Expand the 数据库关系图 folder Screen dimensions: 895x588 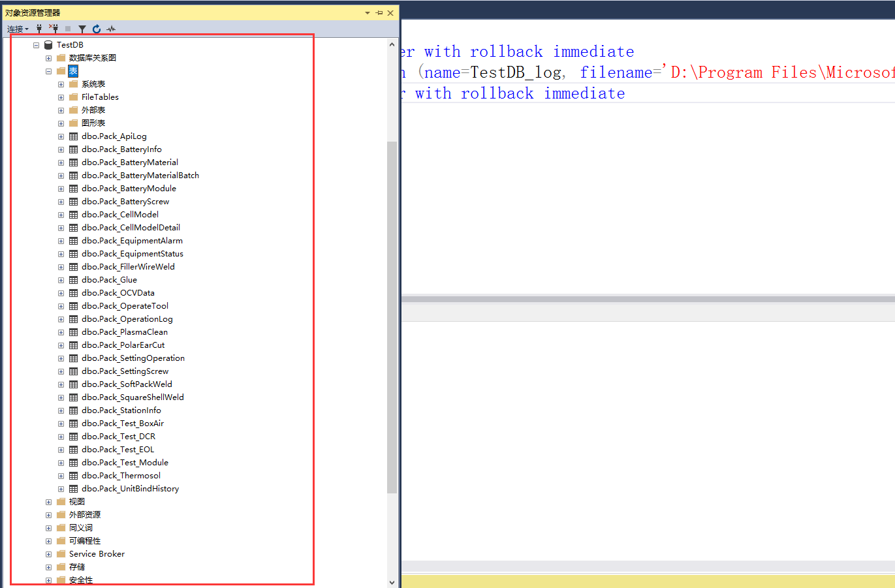[48, 58]
